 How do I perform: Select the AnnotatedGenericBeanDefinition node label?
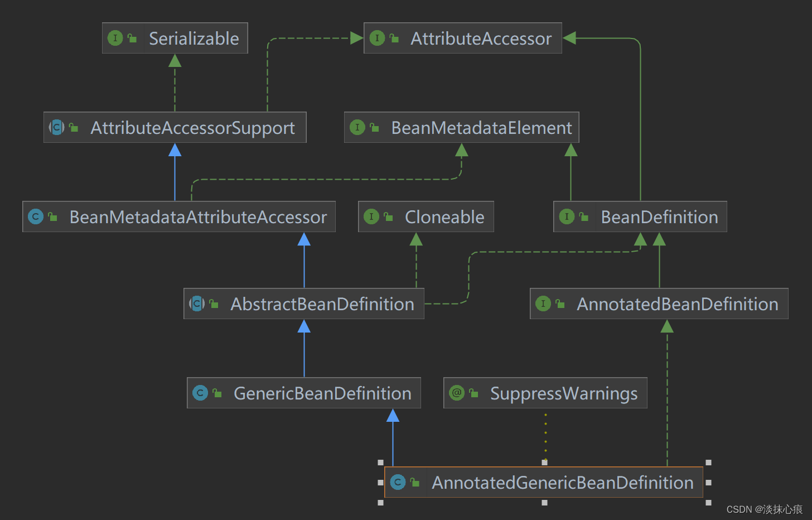(563, 483)
